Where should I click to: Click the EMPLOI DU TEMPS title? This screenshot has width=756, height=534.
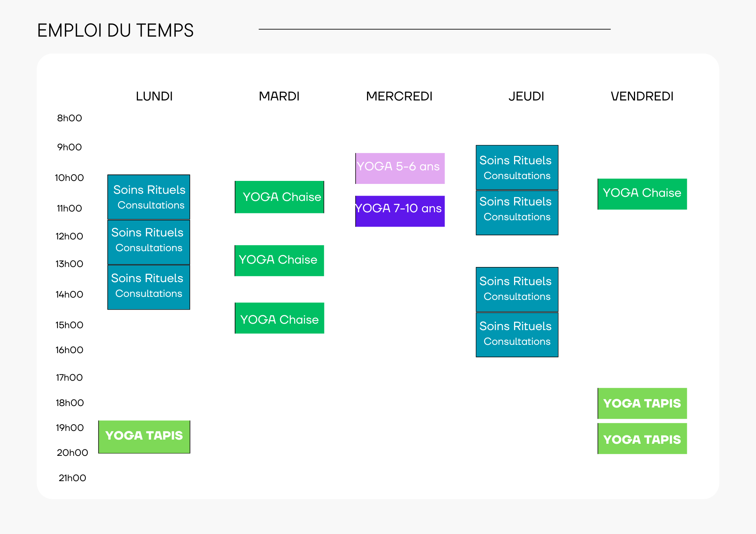tap(115, 31)
